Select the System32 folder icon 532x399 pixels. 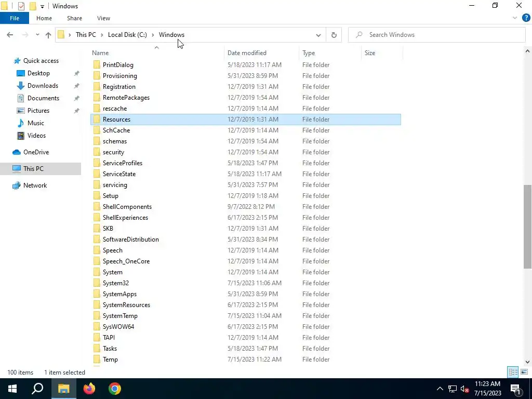click(97, 283)
